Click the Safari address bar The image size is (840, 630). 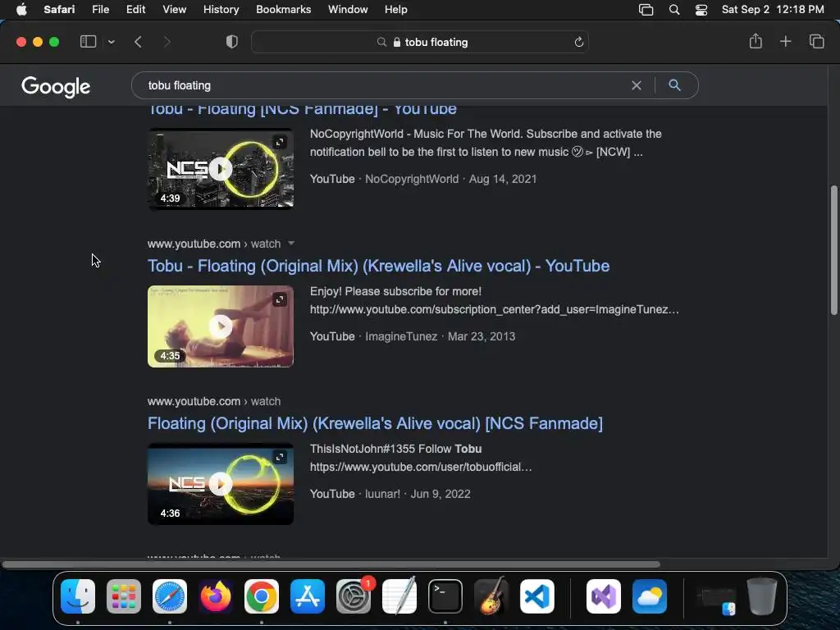419,42
